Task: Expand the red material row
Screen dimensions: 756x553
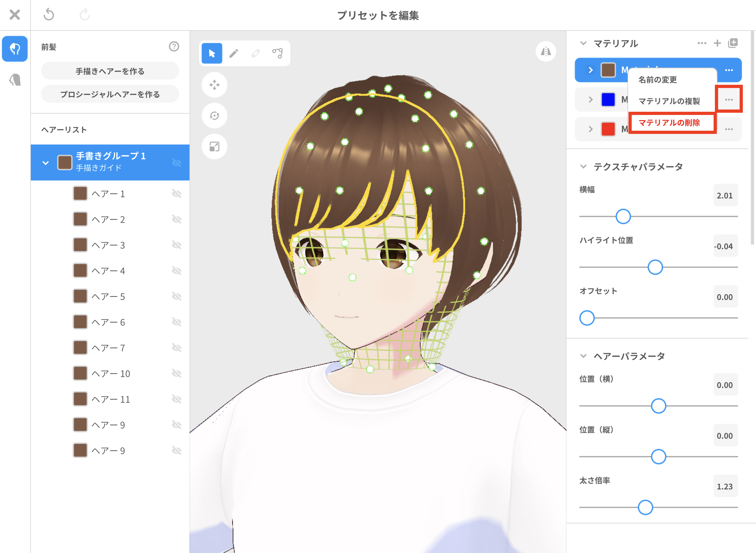Action: pyautogui.click(x=591, y=129)
